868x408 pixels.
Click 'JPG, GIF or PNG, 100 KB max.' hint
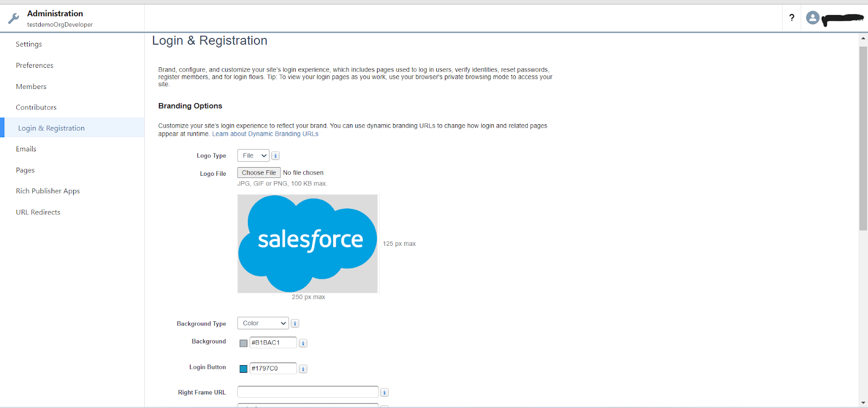point(282,183)
